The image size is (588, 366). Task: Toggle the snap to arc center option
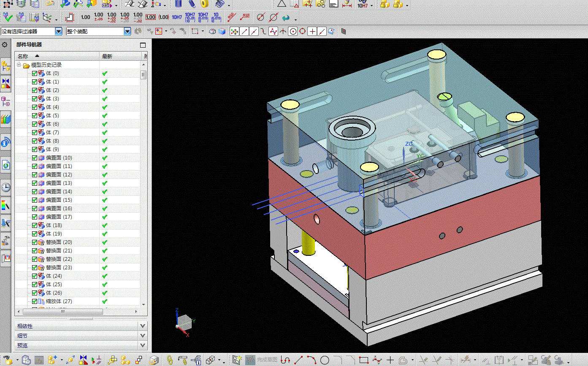[x=293, y=31]
